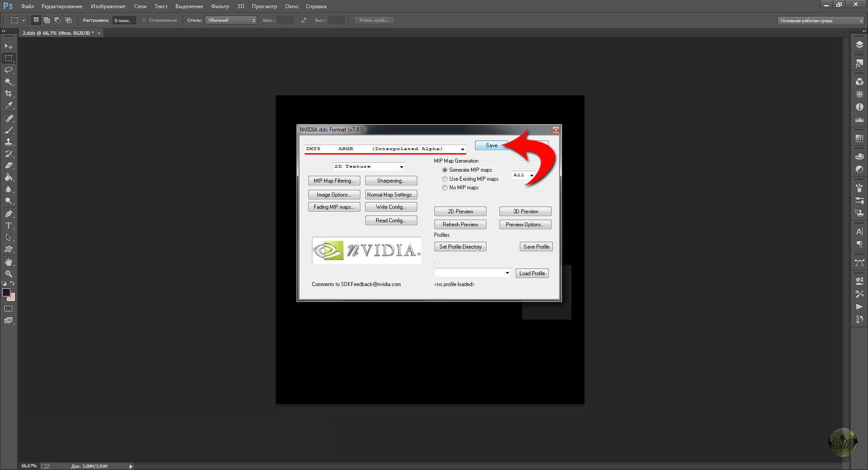This screenshot has height=470, width=868.
Task: Select the Clone Stamp tool
Action: pyautogui.click(x=9, y=142)
